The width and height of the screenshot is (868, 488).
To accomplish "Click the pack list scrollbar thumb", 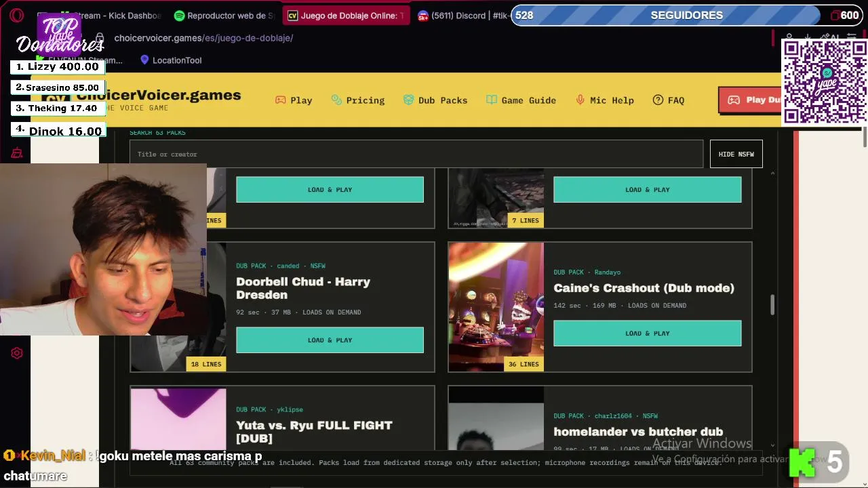I will click(772, 304).
